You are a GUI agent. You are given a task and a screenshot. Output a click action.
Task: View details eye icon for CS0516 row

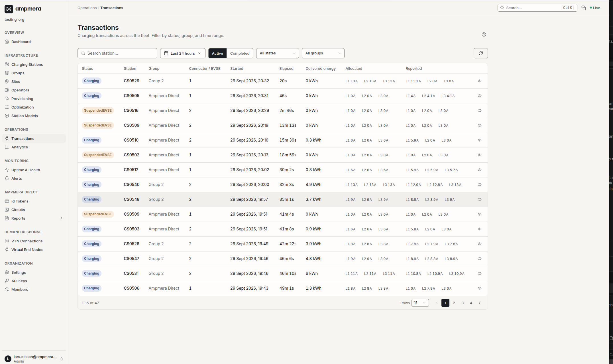click(480, 111)
